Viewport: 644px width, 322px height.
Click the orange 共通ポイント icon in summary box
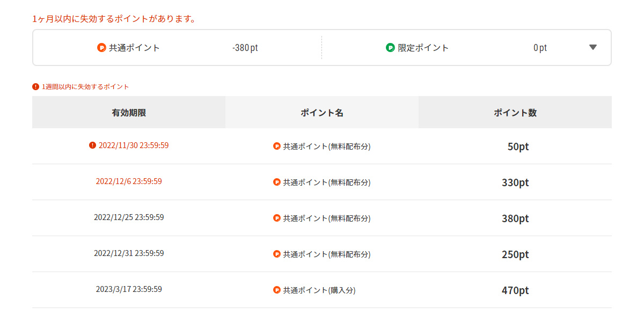point(101,48)
